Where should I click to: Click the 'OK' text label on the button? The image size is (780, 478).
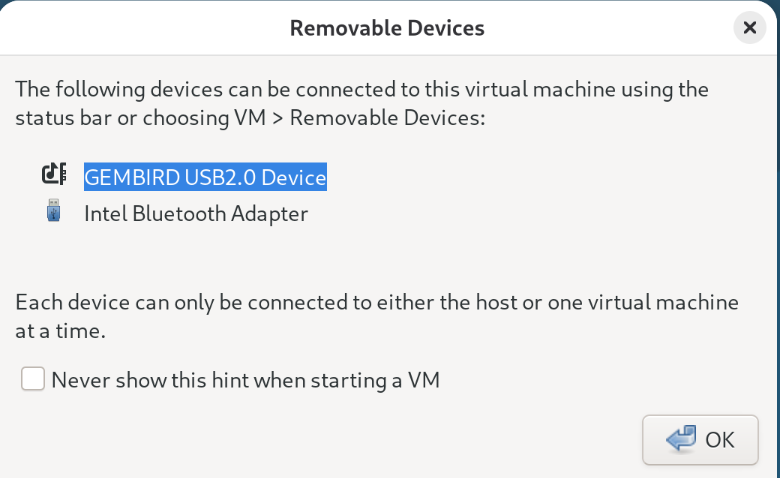pos(720,440)
